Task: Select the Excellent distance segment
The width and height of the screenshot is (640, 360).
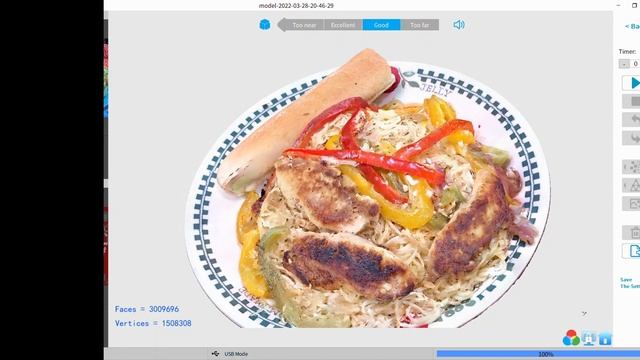Action: (x=343, y=25)
